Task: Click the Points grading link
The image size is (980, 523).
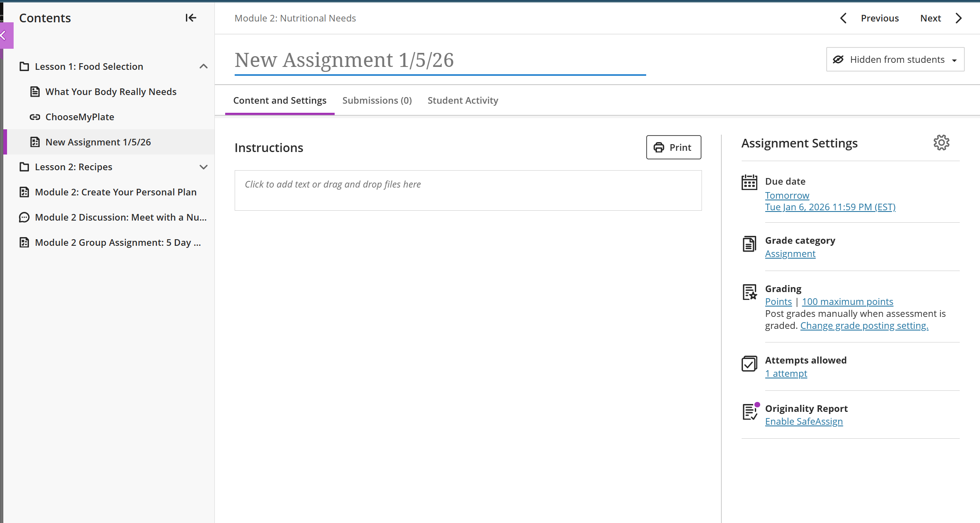Action: (778, 302)
